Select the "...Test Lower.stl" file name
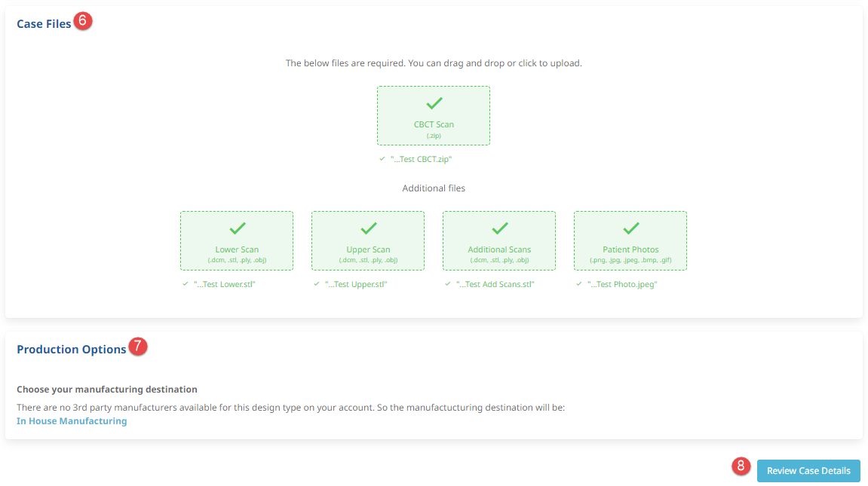This screenshot has width=868, height=486. click(224, 285)
